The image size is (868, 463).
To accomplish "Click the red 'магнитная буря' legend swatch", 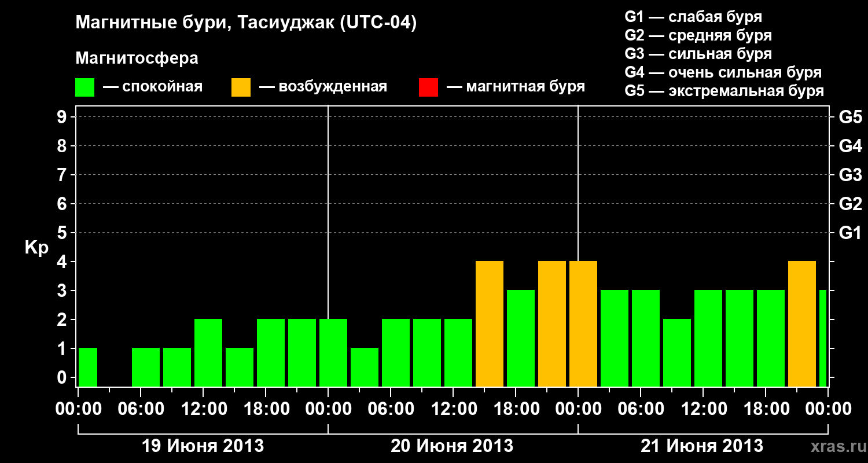I will pyautogui.click(x=428, y=87).
